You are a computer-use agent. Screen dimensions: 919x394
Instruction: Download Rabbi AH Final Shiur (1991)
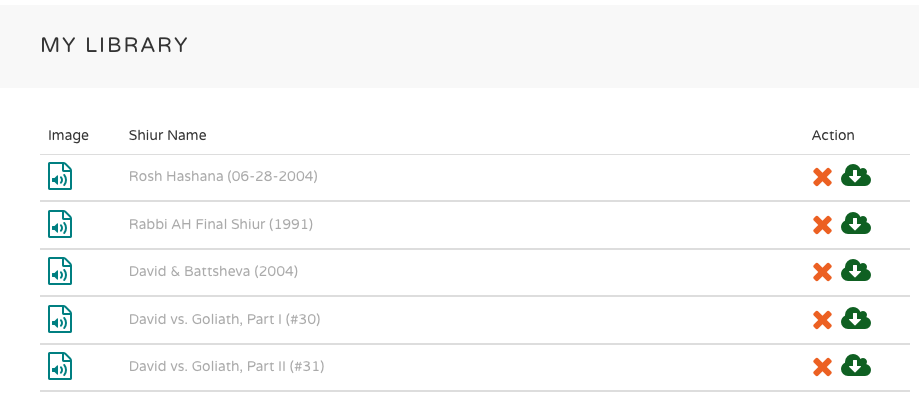pos(856,224)
